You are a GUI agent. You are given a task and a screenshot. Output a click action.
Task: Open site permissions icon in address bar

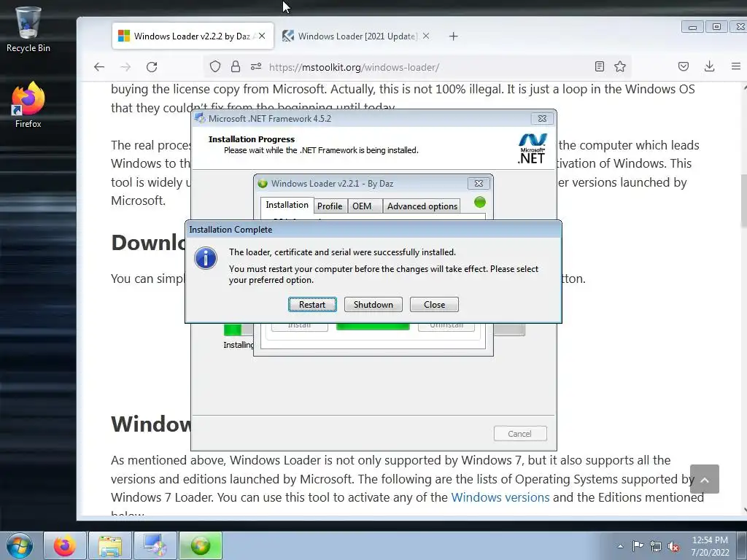(256, 66)
